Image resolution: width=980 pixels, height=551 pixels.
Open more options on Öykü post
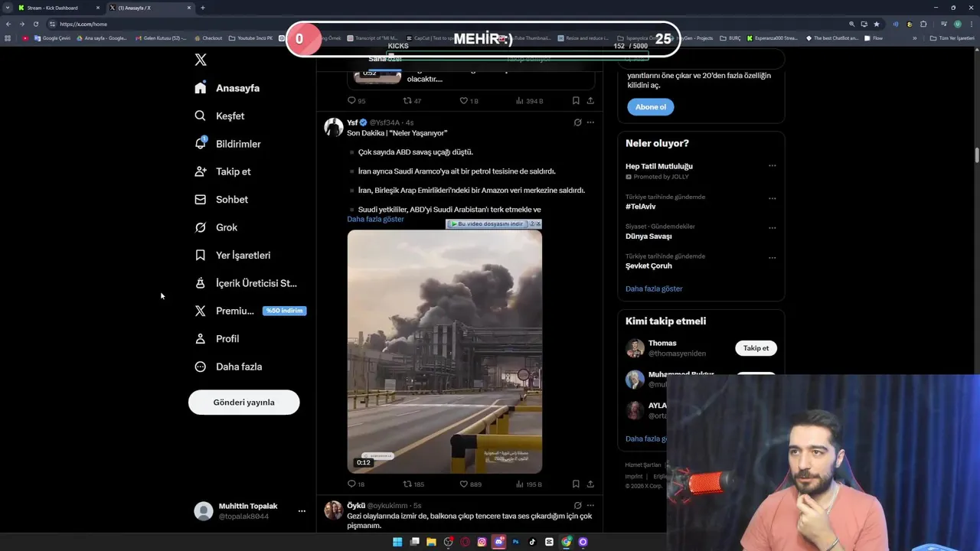coord(590,506)
